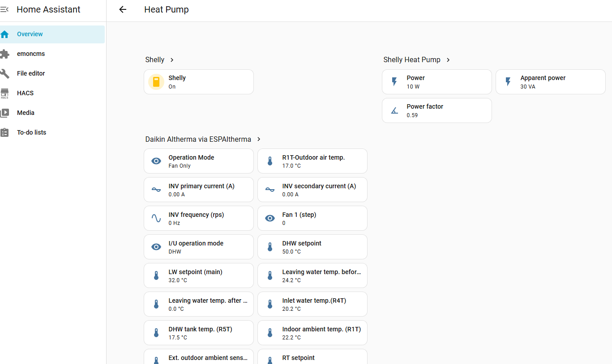Open To-do lists from the sidebar
Image resolution: width=612 pixels, height=364 pixels.
(x=52, y=133)
